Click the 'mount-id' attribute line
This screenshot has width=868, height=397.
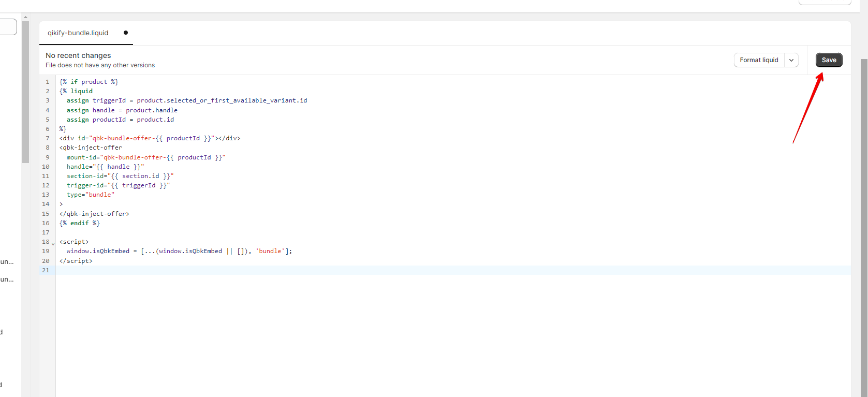click(x=146, y=157)
